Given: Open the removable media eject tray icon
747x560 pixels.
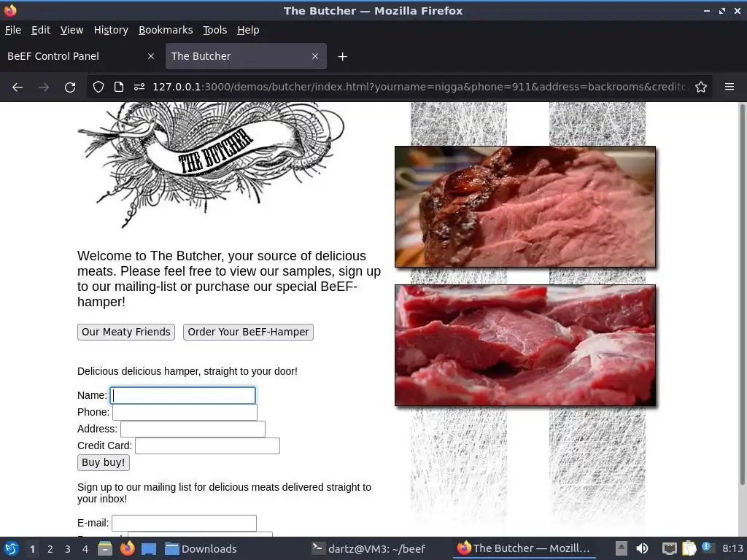Looking at the screenshot, I should pyautogui.click(x=621, y=548).
